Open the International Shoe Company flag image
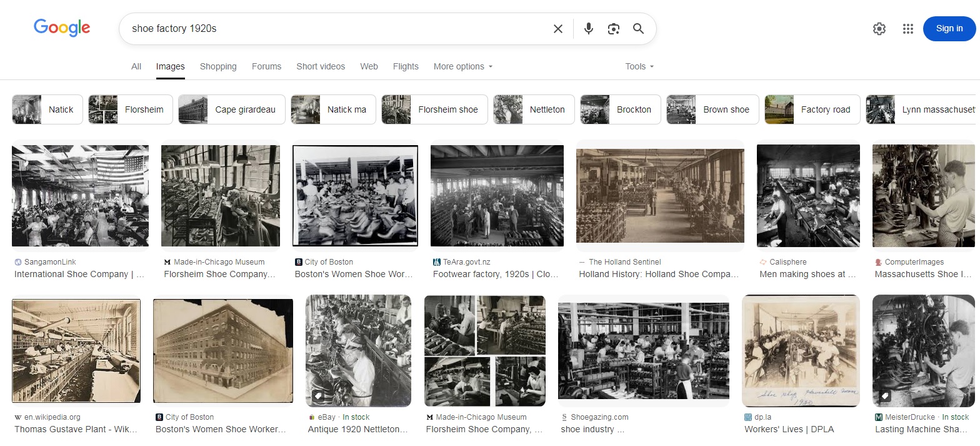980x446 pixels. [x=80, y=196]
